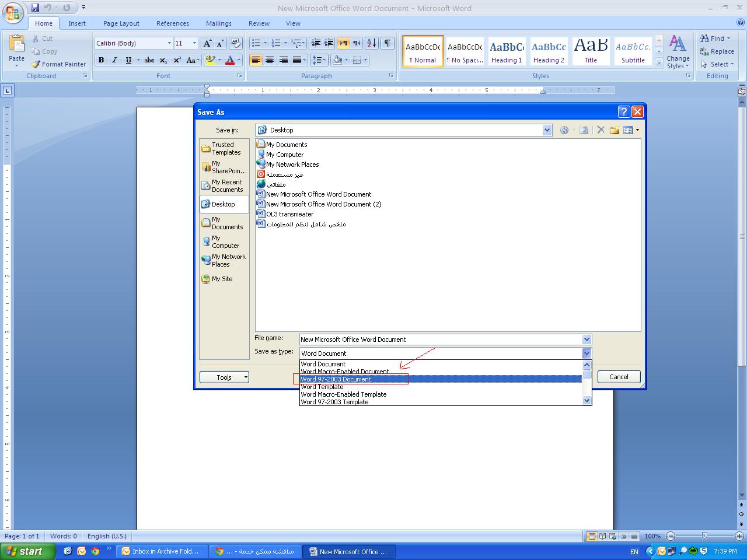Open the Save in location dropdown
The height and width of the screenshot is (560, 747).
(547, 130)
